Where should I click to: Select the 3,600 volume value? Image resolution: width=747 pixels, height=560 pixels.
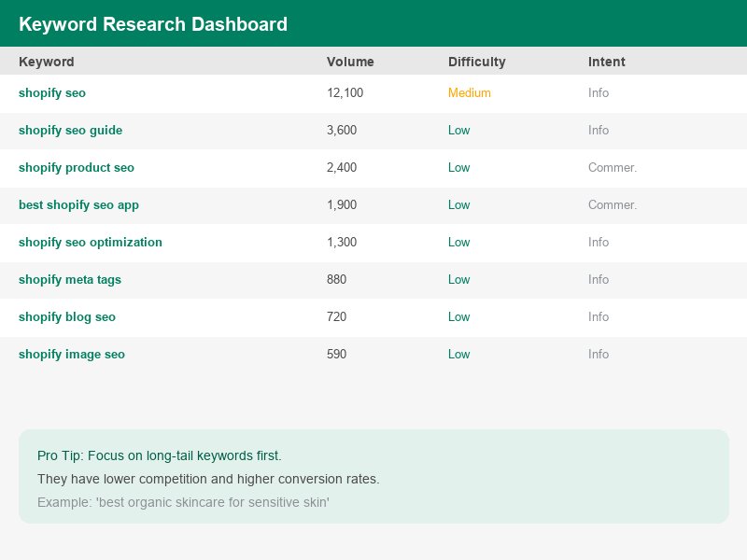click(x=342, y=131)
